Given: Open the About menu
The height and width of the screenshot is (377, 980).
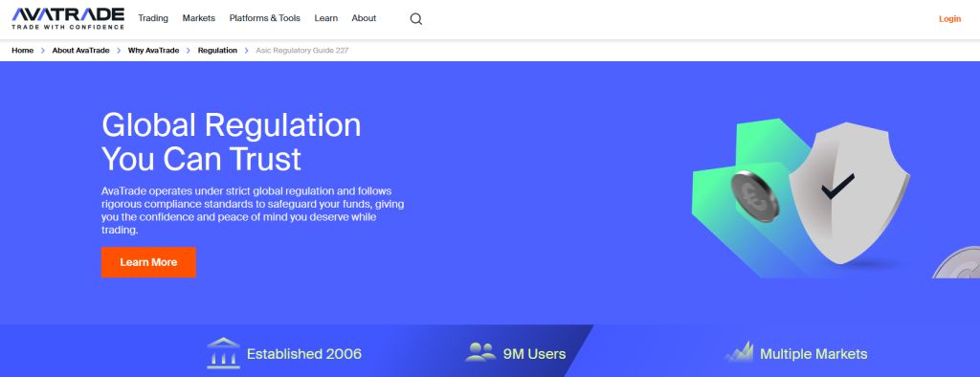Looking at the screenshot, I should [x=364, y=18].
